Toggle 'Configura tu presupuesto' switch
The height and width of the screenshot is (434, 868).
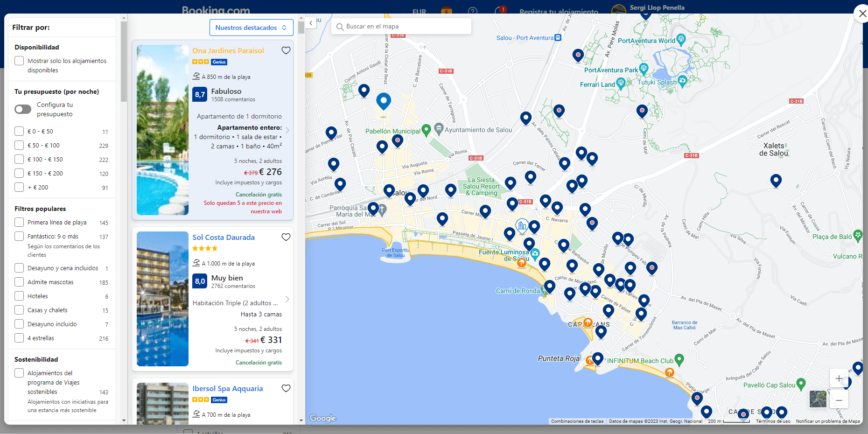(23, 109)
